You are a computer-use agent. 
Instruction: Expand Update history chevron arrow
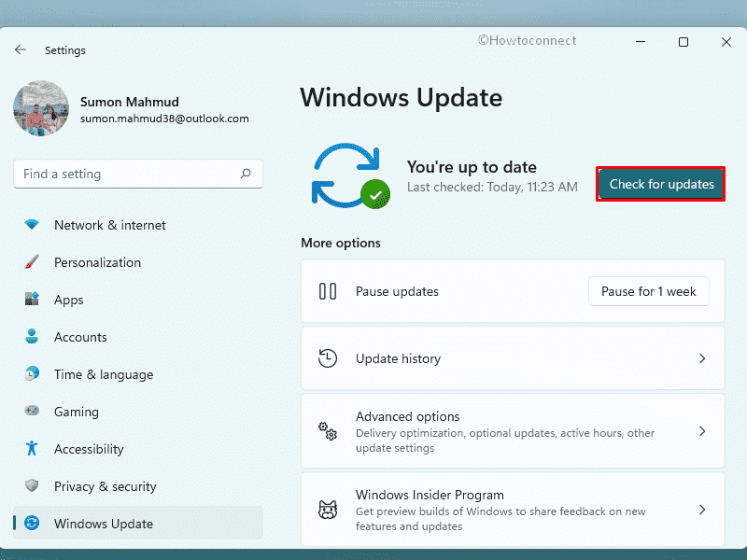[x=702, y=358]
